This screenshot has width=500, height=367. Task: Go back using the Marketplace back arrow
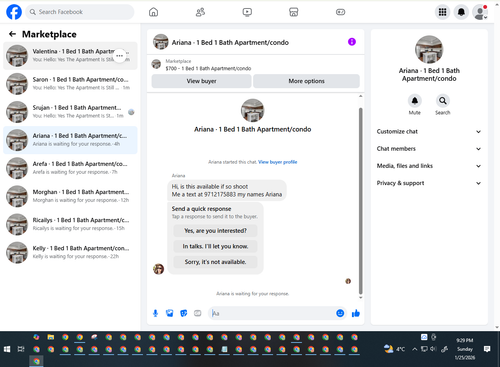(x=12, y=34)
